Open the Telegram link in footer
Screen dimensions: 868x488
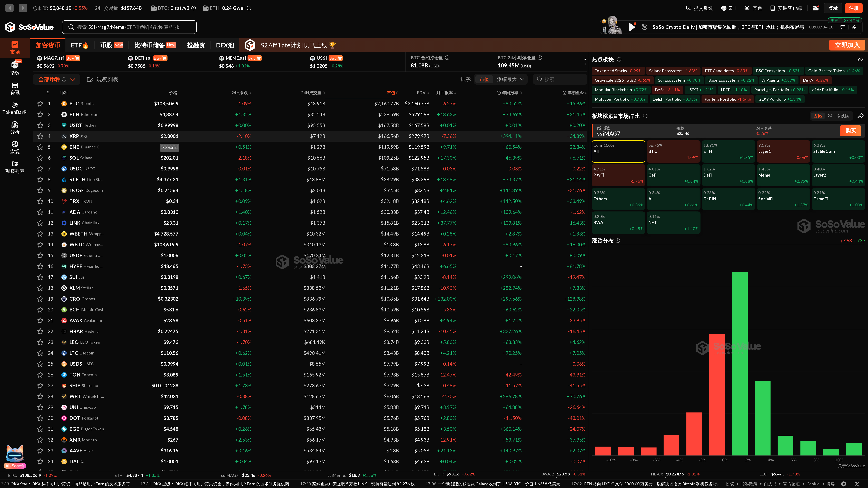pyautogui.click(x=843, y=484)
